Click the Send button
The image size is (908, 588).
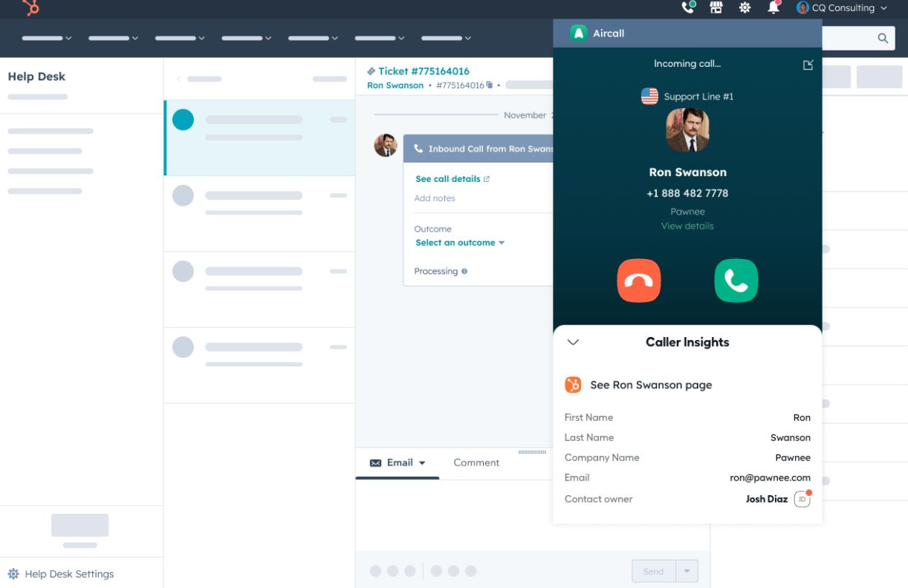(x=653, y=571)
